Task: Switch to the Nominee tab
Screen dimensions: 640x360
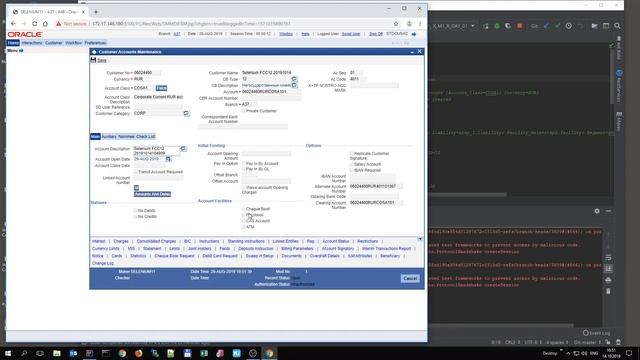Action: (x=126, y=136)
